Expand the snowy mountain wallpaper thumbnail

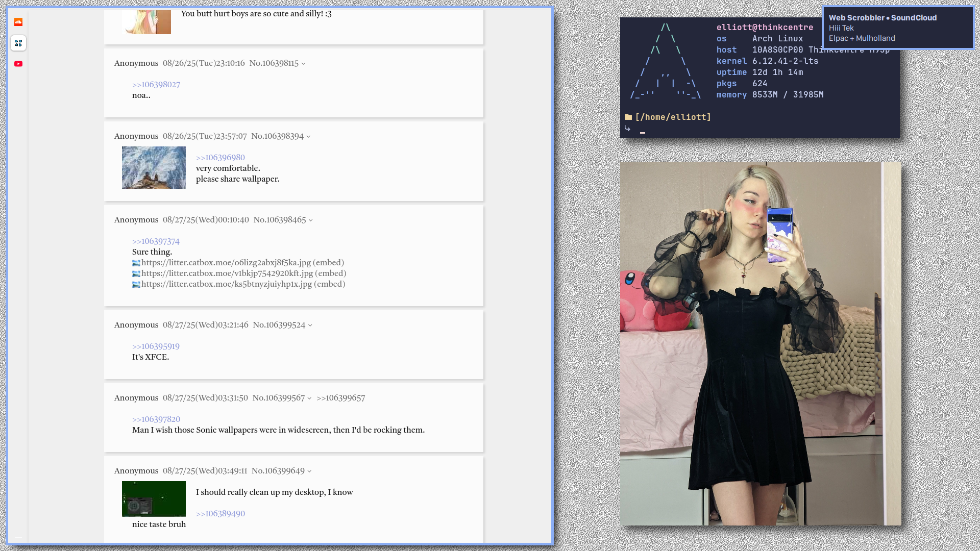tap(154, 167)
